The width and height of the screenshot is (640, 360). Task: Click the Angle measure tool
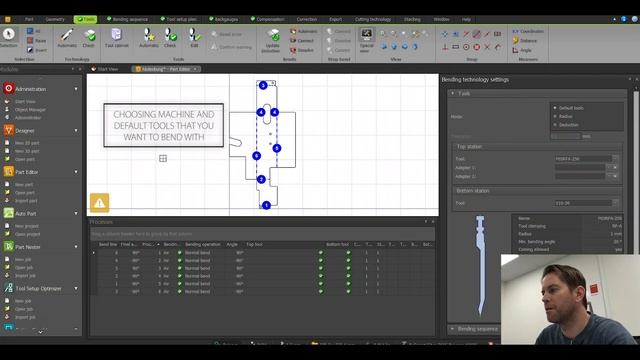click(522, 50)
